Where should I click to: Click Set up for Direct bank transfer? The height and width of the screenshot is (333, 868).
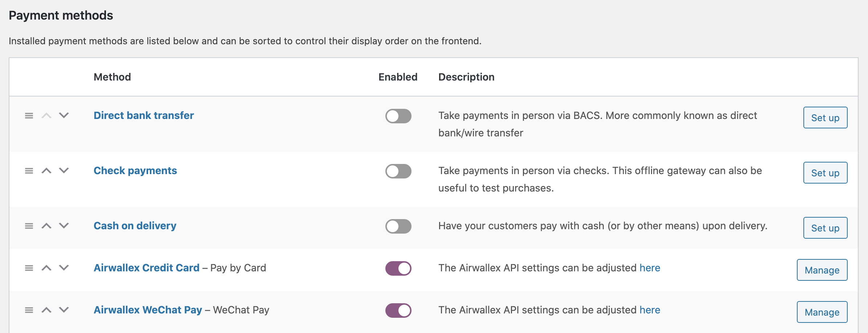click(x=825, y=118)
